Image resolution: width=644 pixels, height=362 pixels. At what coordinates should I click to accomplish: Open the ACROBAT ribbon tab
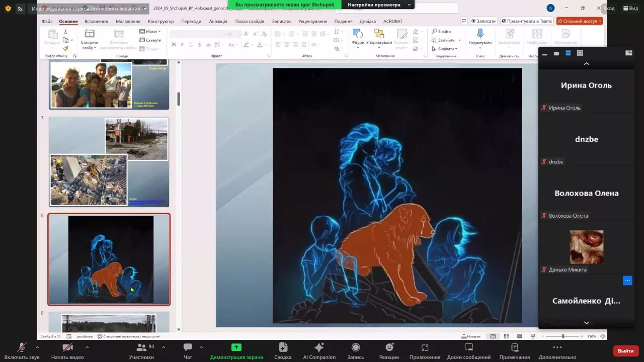[392, 21]
